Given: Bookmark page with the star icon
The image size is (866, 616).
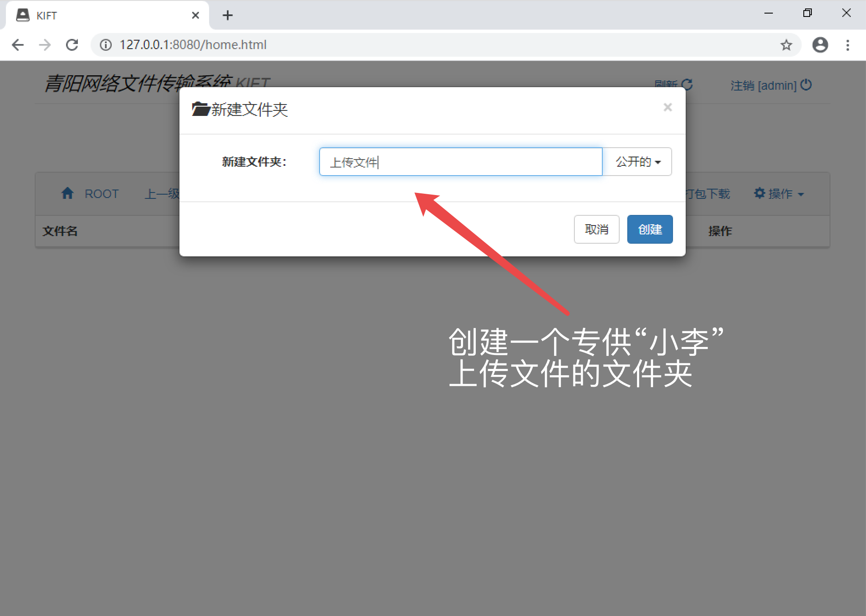Looking at the screenshot, I should tap(786, 45).
